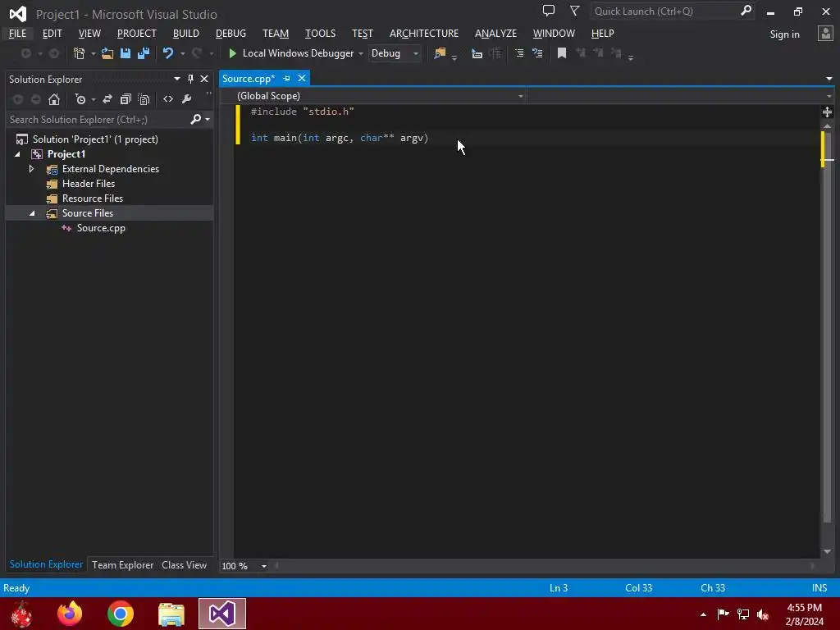Click the notifications filter funnel icon
Viewport: 840px width, 630px height.
click(x=574, y=11)
